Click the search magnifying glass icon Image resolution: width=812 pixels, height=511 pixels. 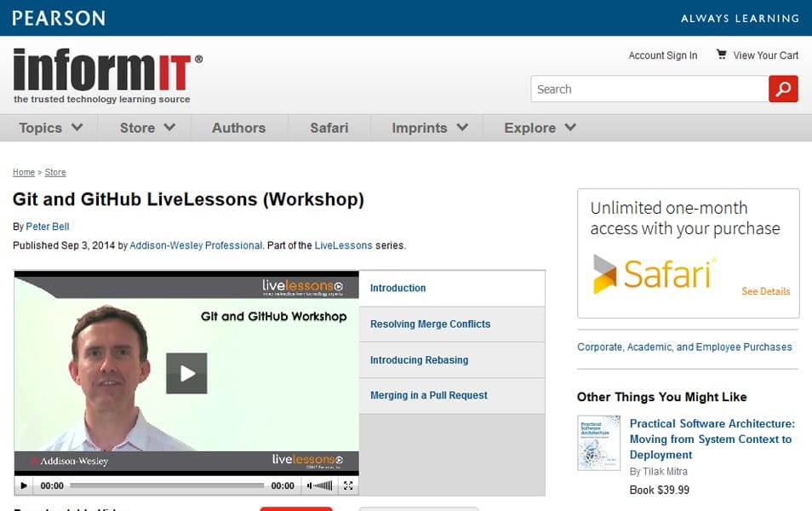pos(782,89)
